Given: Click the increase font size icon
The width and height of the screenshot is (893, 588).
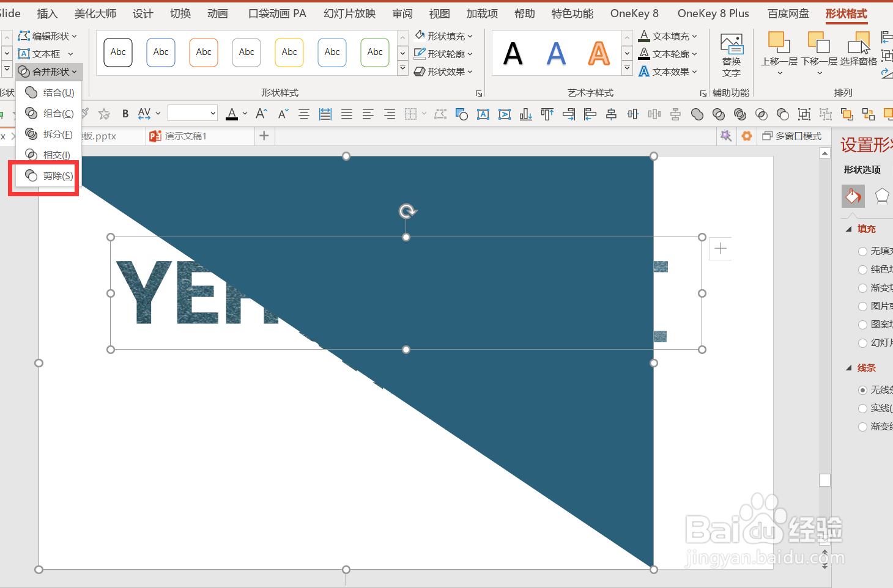Looking at the screenshot, I should [261, 114].
